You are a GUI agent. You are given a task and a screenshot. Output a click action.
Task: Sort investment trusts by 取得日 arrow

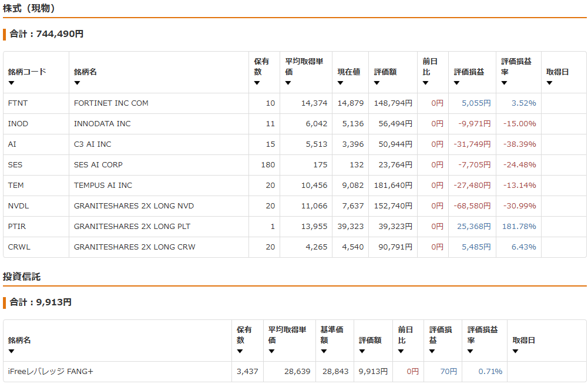point(515,351)
